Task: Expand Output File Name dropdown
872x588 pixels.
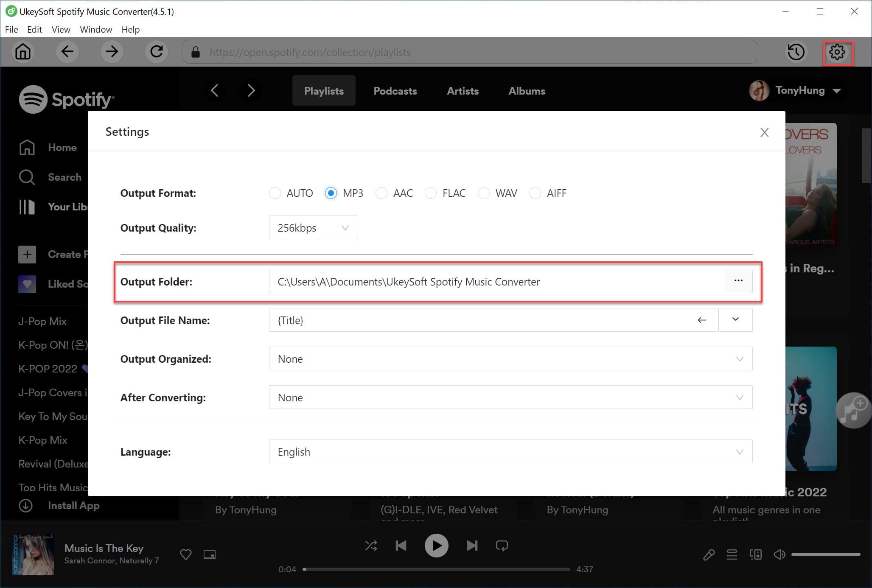Action: (x=736, y=319)
